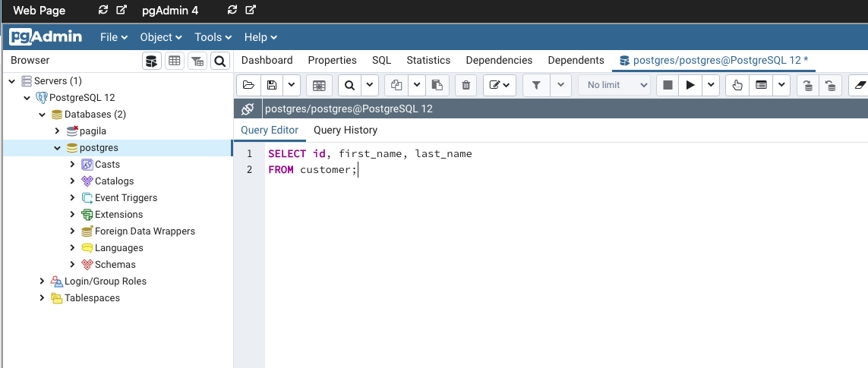Click the stop query square button
Viewport: 868px width, 368px height.
pos(668,85)
